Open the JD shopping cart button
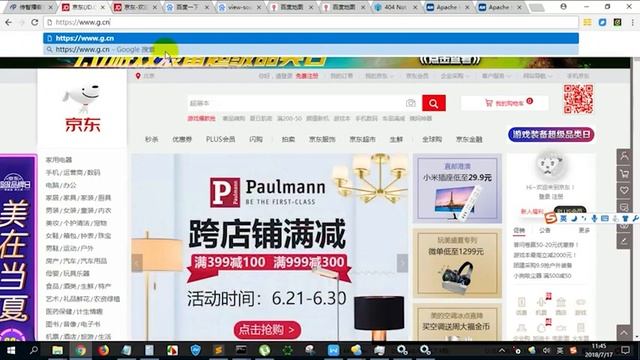Image resolution: width=640 pixels, height=360 pixels. pos(504,103)
